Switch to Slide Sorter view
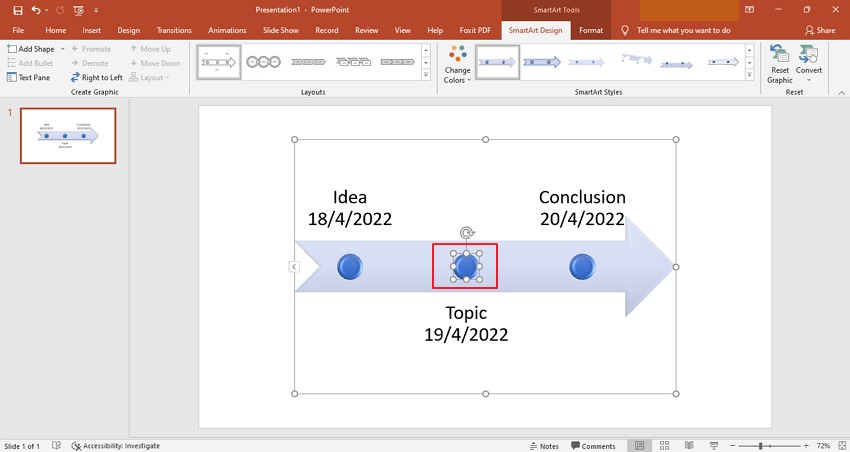Viewport: 850px width, 452px height. click(x=662, y=445)
